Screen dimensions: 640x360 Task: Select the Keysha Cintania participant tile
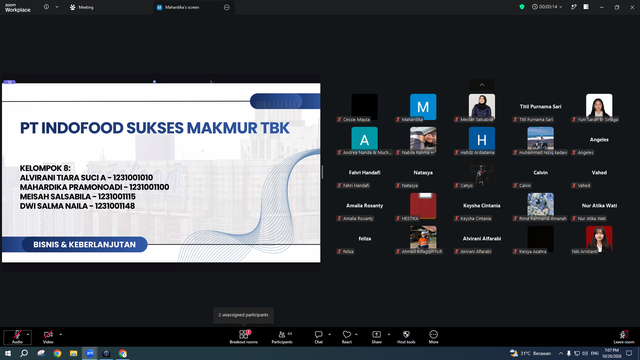tap(482, 207)
